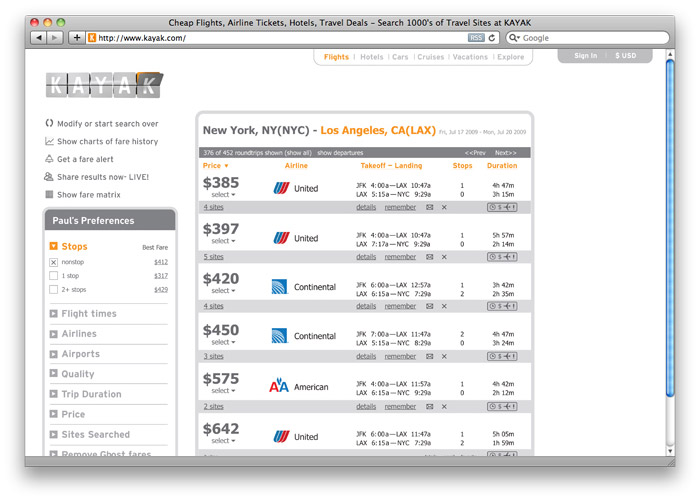The width and height of the screenshot is (700, 501).
Task: Switch to the Cars tab
Action: click(x=400, y=57)
